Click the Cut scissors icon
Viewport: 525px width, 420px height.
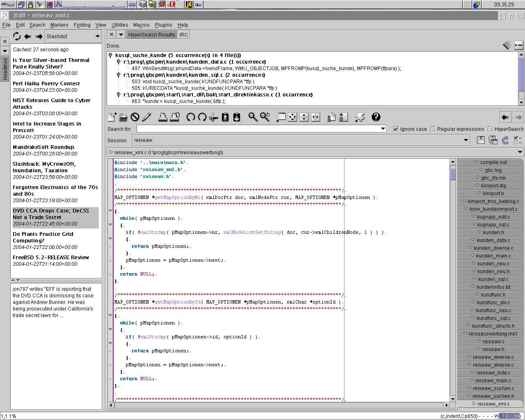(213, 117)
